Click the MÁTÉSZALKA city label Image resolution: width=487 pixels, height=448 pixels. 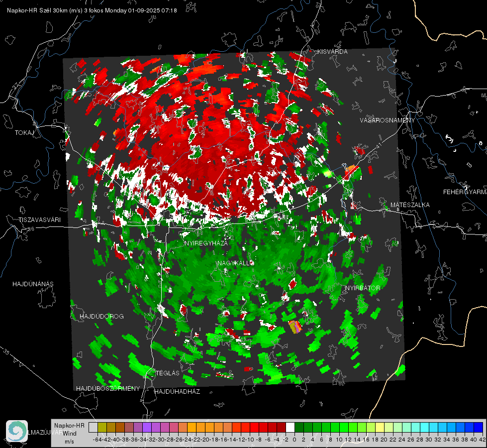click(410, 205)
